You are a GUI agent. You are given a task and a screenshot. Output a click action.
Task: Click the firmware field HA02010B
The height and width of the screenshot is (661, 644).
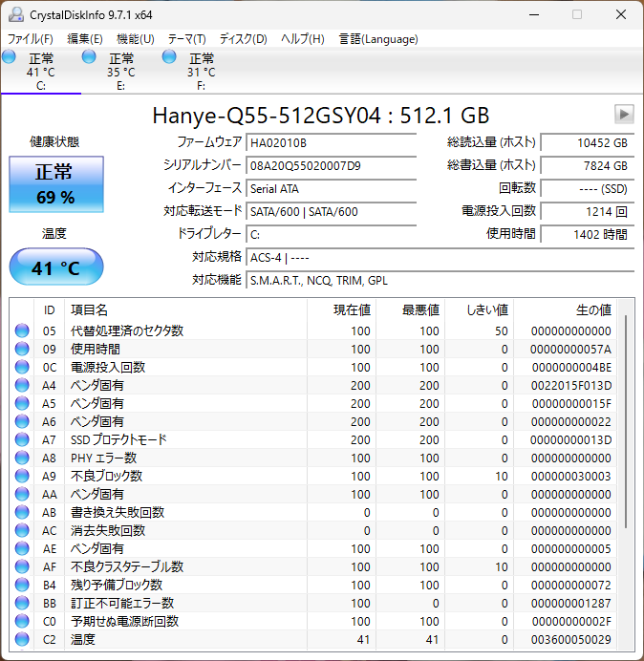[x=331, y=142]
